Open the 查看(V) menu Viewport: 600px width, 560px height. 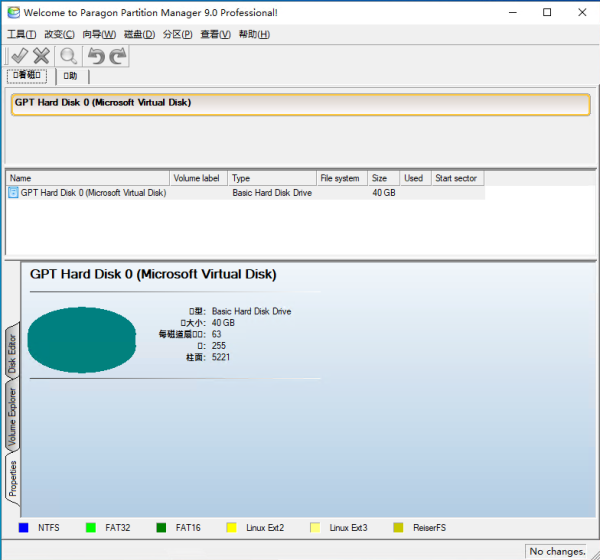(215, 34)
